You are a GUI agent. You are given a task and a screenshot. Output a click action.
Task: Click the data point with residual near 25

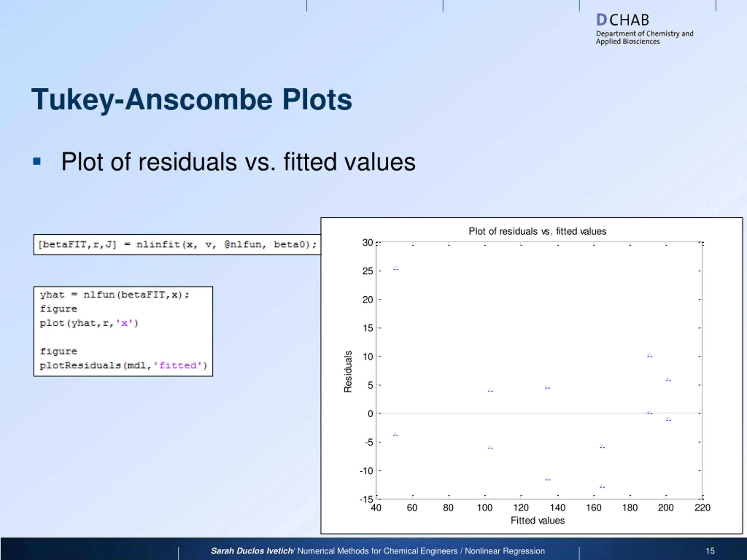(395, 269)
